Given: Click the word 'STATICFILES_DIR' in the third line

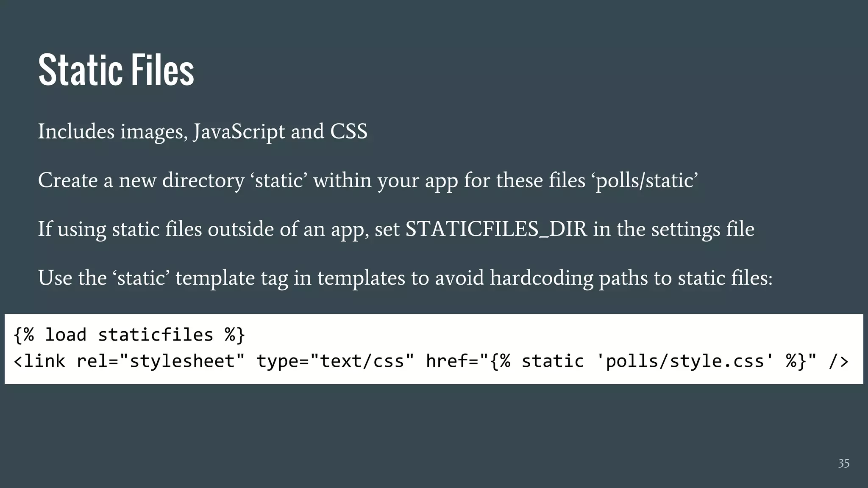Looking at the screenshot, I should [496, 229].
